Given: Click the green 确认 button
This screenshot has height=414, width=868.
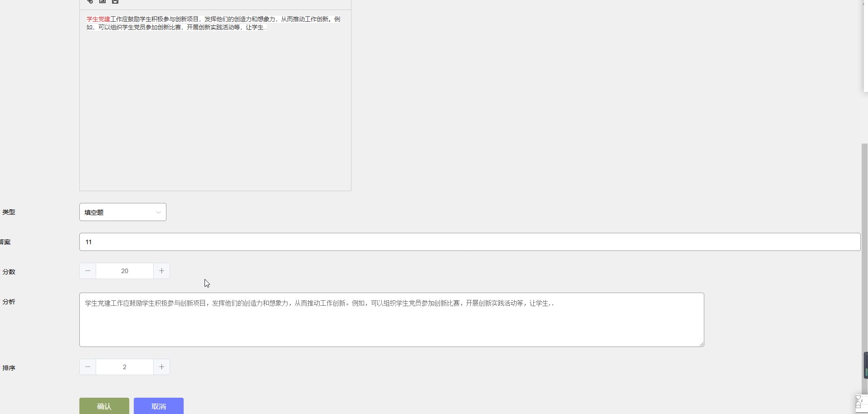Looking at the screenshot, I should click(104, 406).
